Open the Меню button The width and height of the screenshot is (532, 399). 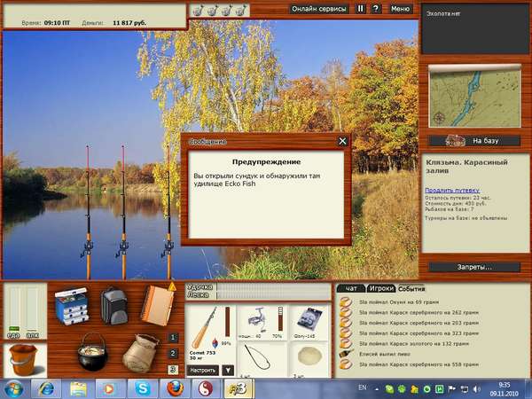(x=401, y=9)
